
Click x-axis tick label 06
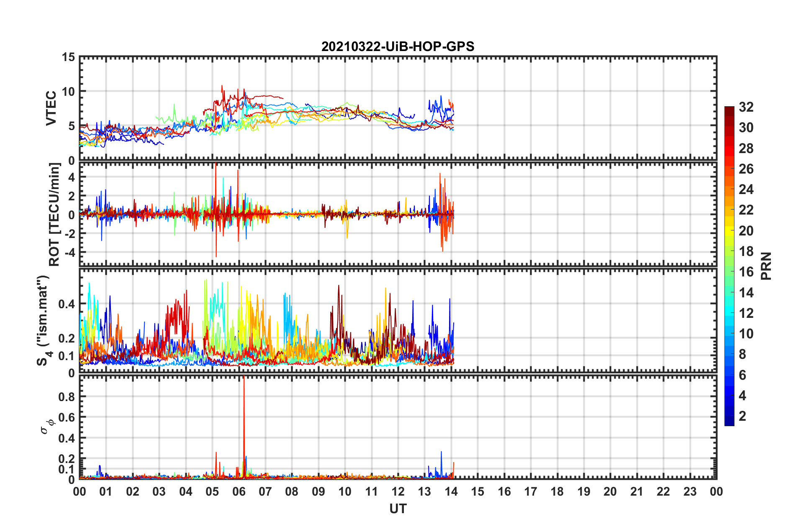click(239, 491)
